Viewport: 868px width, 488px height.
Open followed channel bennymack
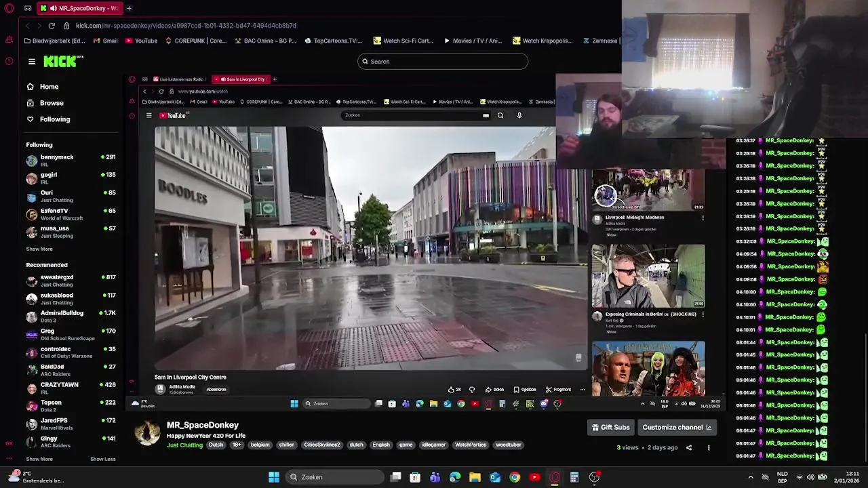(x=71, y=160)
